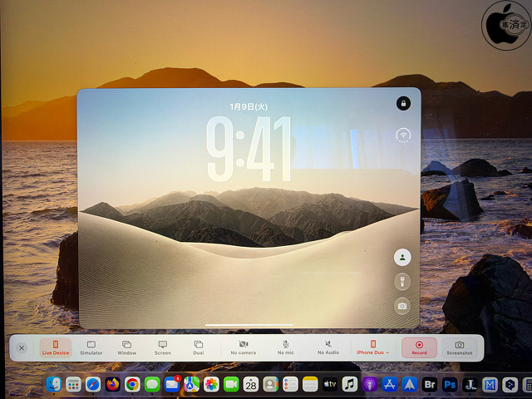Open Reminders from the Dock

tap(290, 384)
